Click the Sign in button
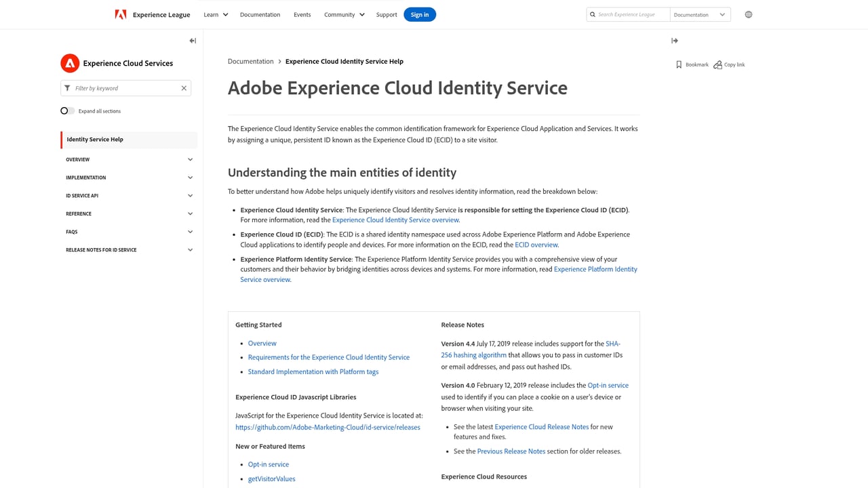Screen dimensions: 868x488 [420, 14]
